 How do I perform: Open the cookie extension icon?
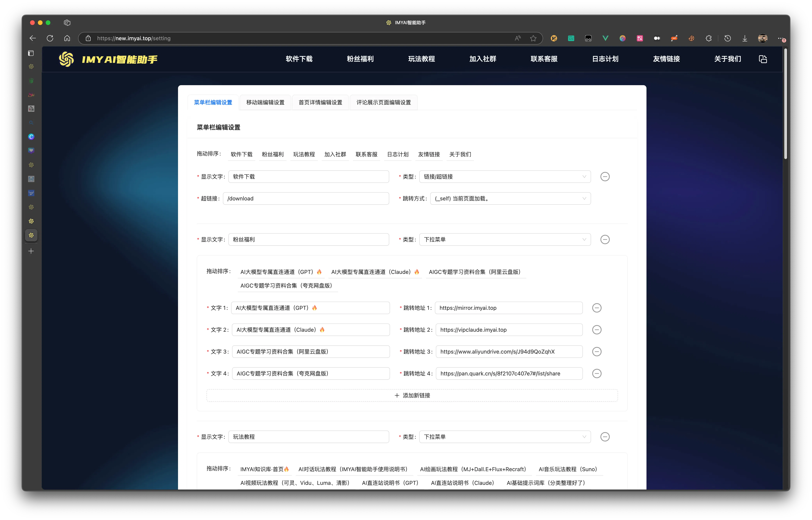click(x=691, y=38)
